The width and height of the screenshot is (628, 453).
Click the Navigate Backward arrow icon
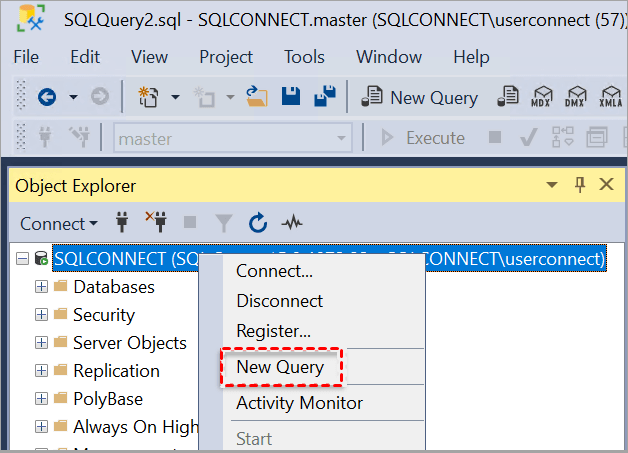coord(46,97)
